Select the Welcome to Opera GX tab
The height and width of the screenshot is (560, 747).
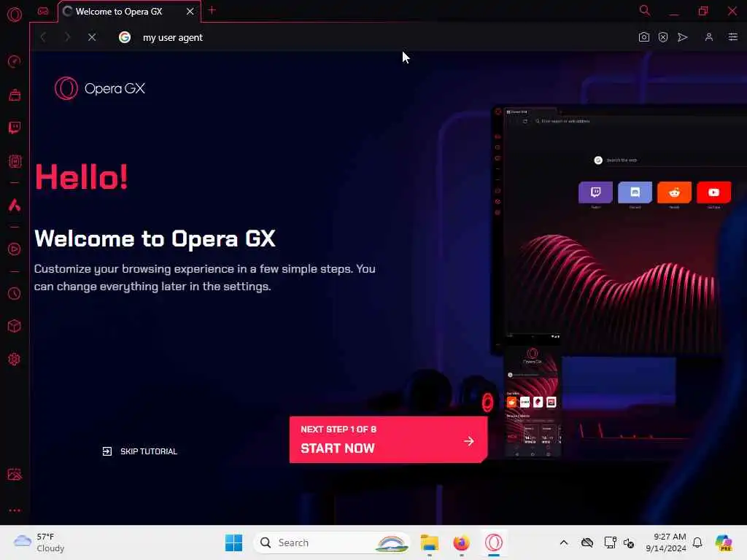[x=119, y=12]
